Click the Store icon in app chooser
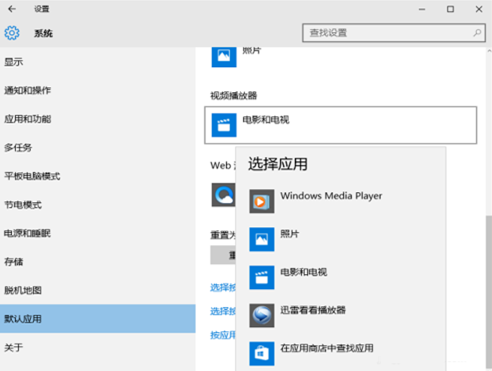The width and height of the screenshot is (492, 371). tap(262, 353)
